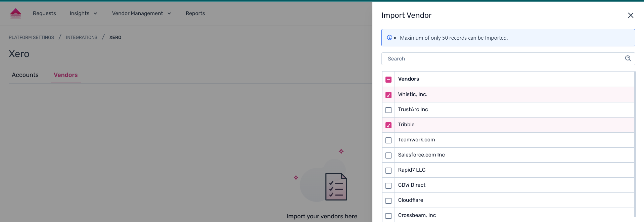Go to Integrations breadcrumb
Image resolution: width=644 pixels, height=222 pixels.
click(82, 38)
